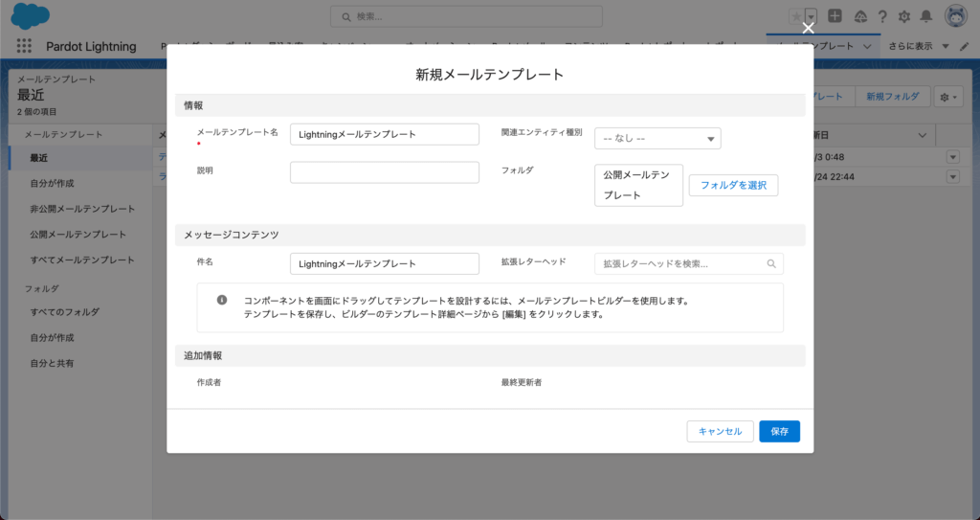Click the search box 検索...
980x520 pixels.
pos(466,17)
